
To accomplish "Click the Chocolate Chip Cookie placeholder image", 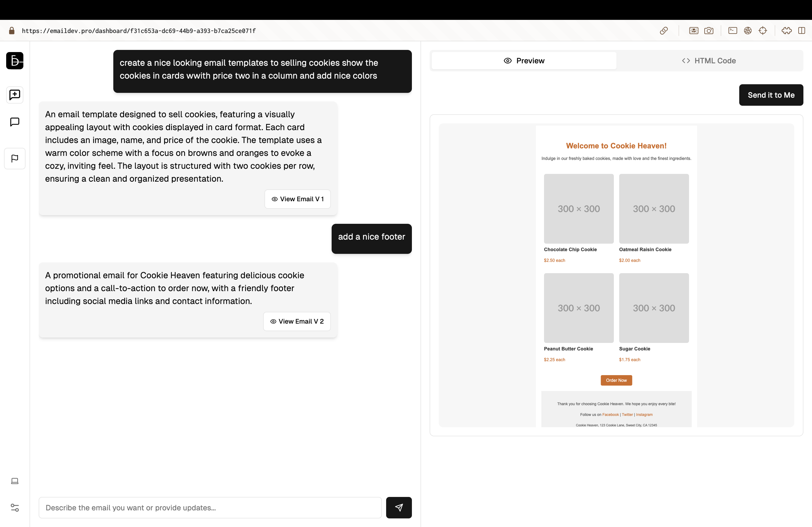I will click(579, 208).
